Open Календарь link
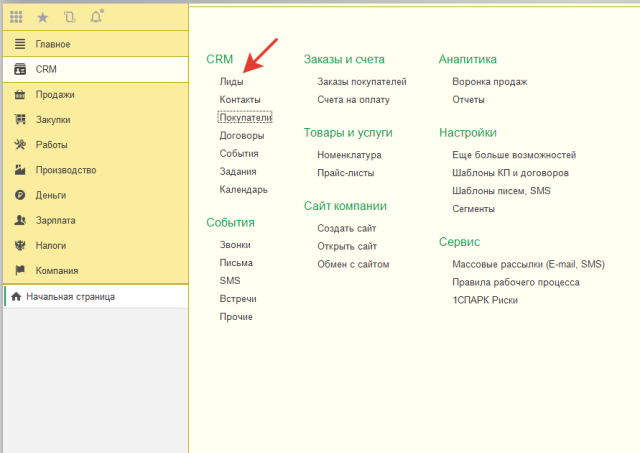Image resolution: width=640 pixels, height=453 pixels. (243, 189)
